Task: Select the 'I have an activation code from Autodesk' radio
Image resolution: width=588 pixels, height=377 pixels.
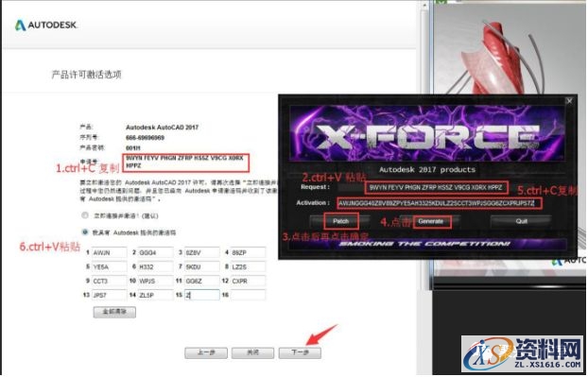Action: coord(85,232)
